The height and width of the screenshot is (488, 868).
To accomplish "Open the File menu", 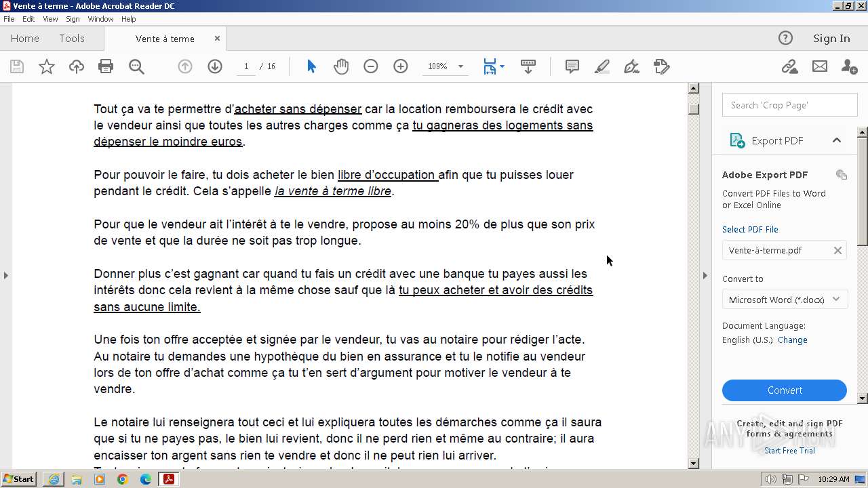I will 9,19.
